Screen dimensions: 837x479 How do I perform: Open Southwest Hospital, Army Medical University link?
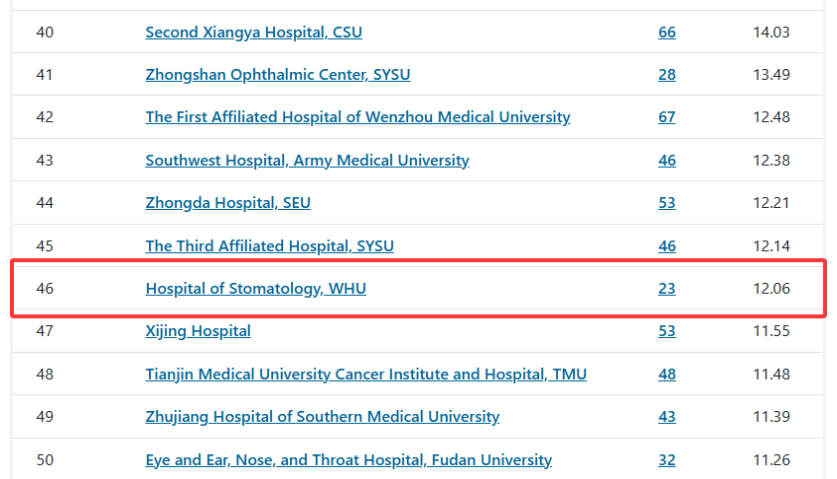click(x=307, y=160)
